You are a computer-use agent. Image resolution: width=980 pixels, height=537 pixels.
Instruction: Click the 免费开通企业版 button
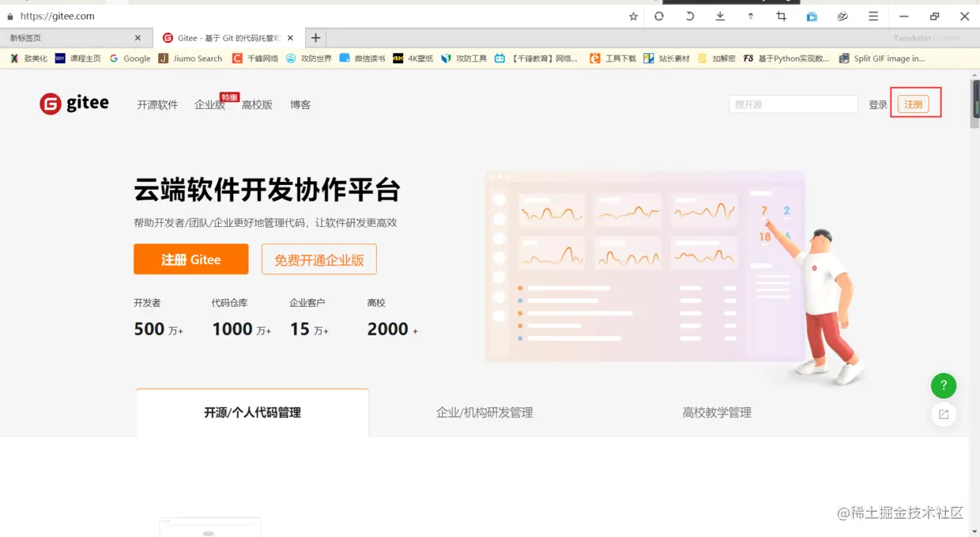point(319,259)
